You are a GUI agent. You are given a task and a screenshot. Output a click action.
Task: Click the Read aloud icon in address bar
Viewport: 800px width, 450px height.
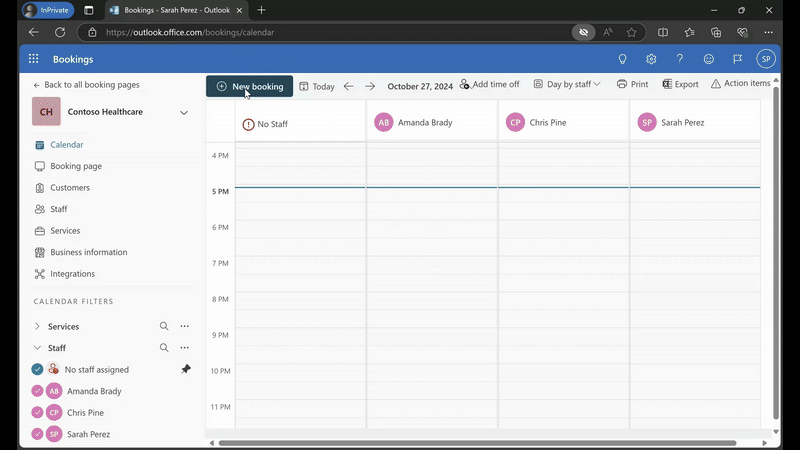[608, 32]
